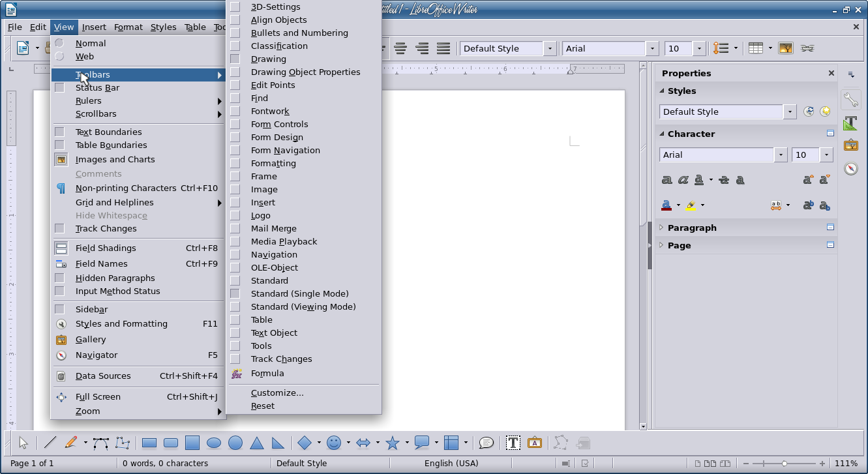Open the sidebar Gallery deck icon
868x474 pixels.
[851, 145]
